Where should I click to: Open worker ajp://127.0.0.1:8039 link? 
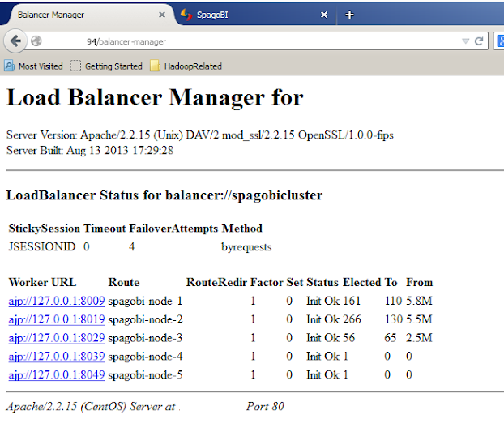pyautogui.click(x=57, y=357)
